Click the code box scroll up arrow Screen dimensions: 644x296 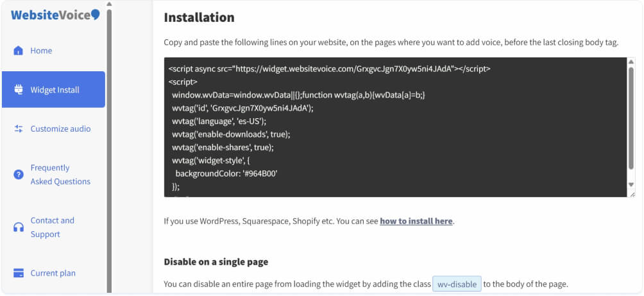(631, 62)
